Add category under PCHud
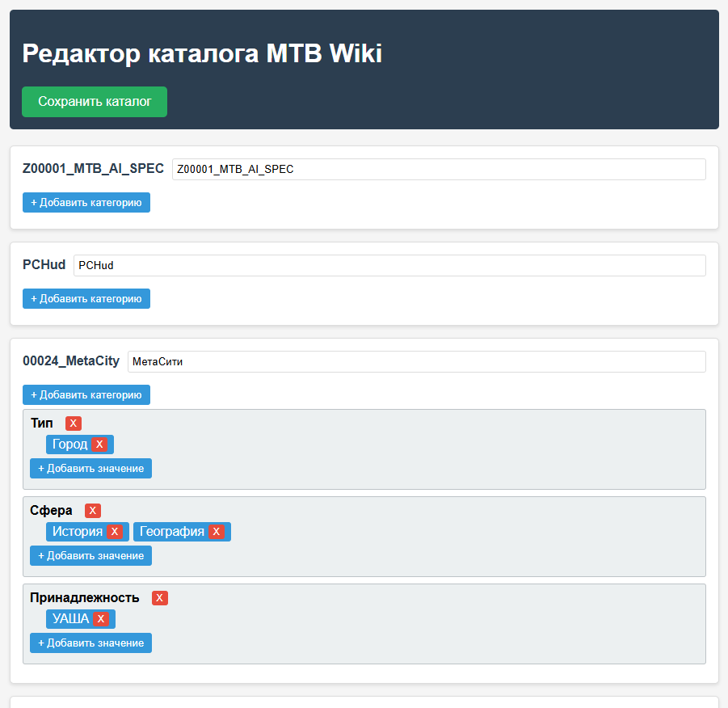 point(86,299)
